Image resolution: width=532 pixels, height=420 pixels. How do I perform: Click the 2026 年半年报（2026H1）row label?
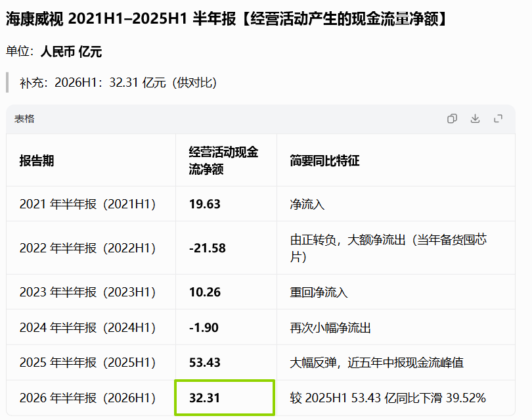pos(87,398)
